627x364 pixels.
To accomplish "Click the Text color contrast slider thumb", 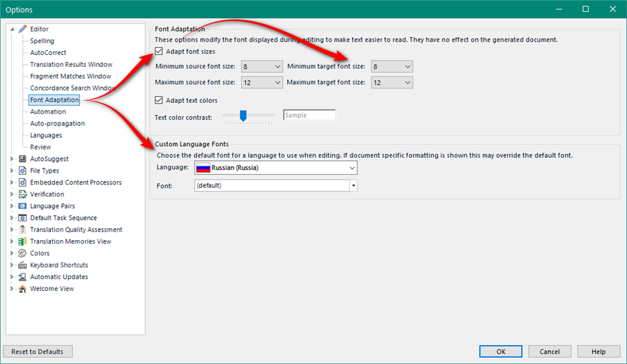I will [x=242, y=116].
